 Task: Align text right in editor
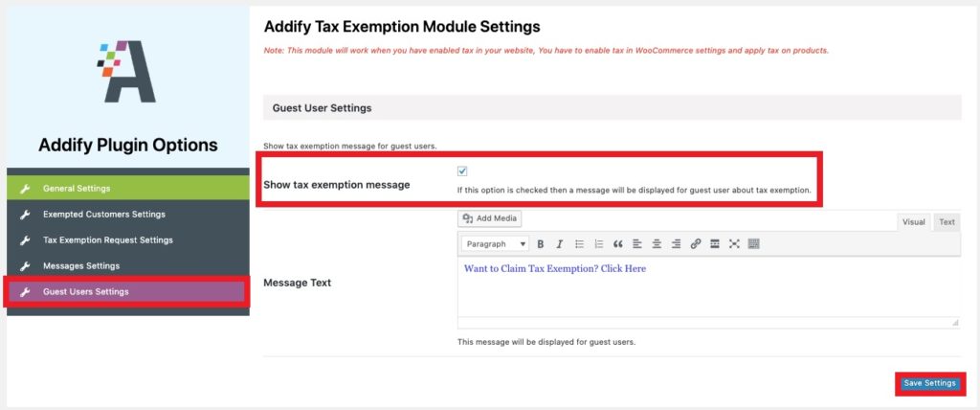[x=676, y=244]
